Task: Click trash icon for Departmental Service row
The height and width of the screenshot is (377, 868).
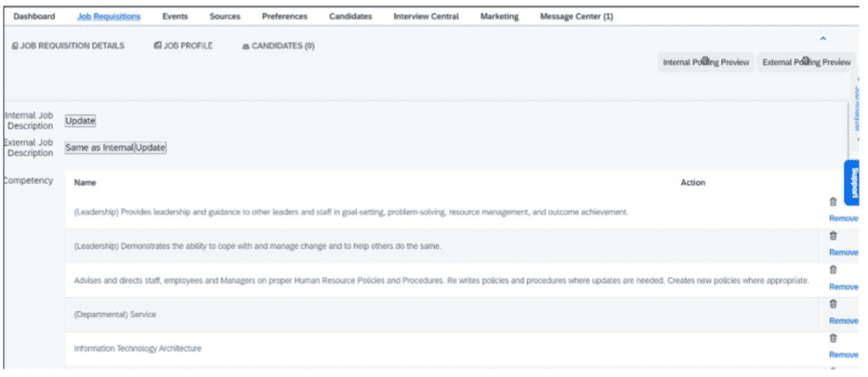Action: coord(832,304)
